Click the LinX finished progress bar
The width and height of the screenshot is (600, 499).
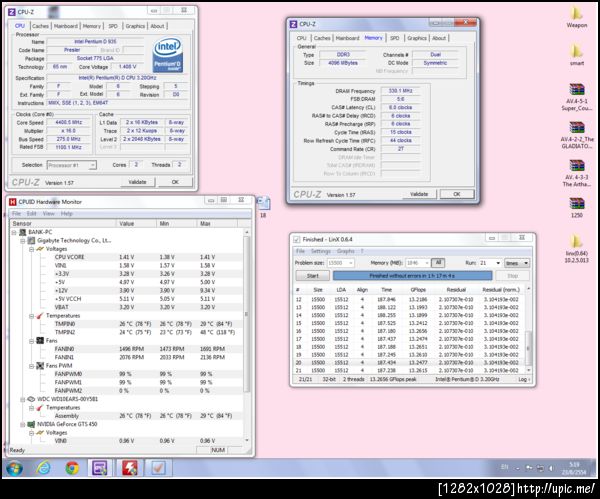(412, 276)
